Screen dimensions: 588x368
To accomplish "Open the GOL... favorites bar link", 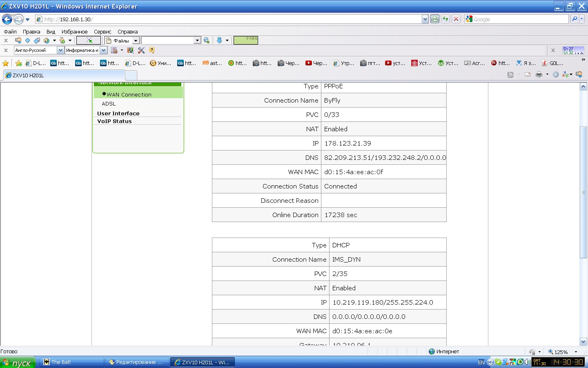I will (x=552, y=63).
